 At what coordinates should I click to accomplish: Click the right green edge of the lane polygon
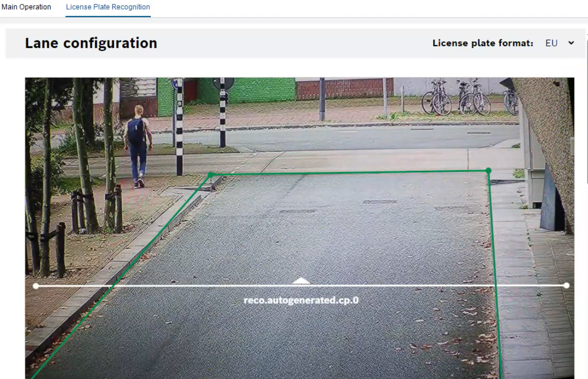[x=495, y=274]
